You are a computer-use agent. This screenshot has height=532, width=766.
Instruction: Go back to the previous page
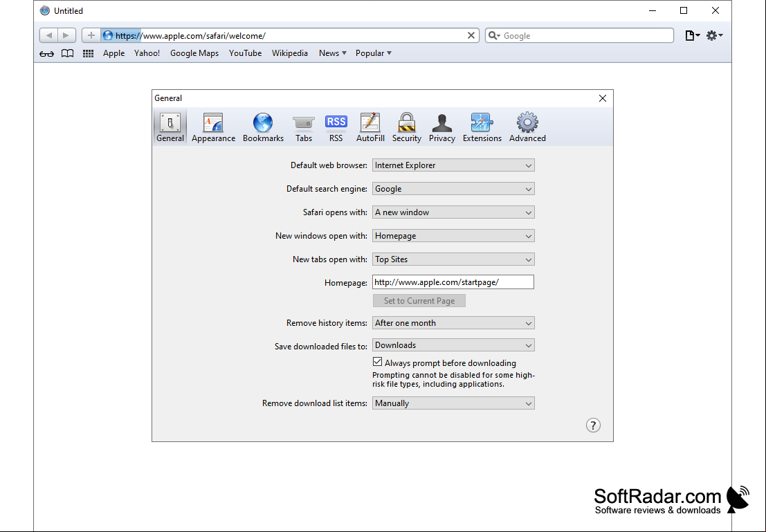(x=48, y=35)
